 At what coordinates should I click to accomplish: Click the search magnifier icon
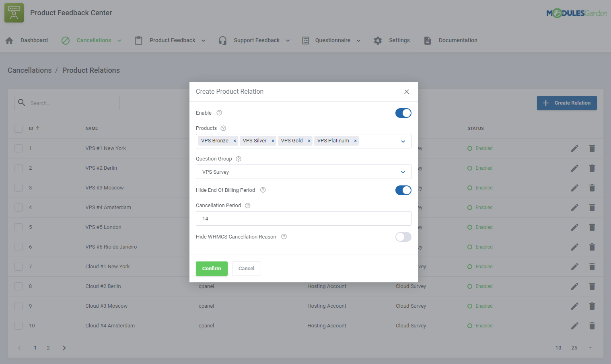tap(21, 103)
